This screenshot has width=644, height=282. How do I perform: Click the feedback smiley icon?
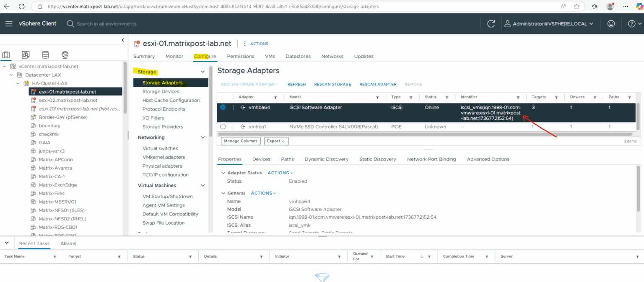(611, 23)
